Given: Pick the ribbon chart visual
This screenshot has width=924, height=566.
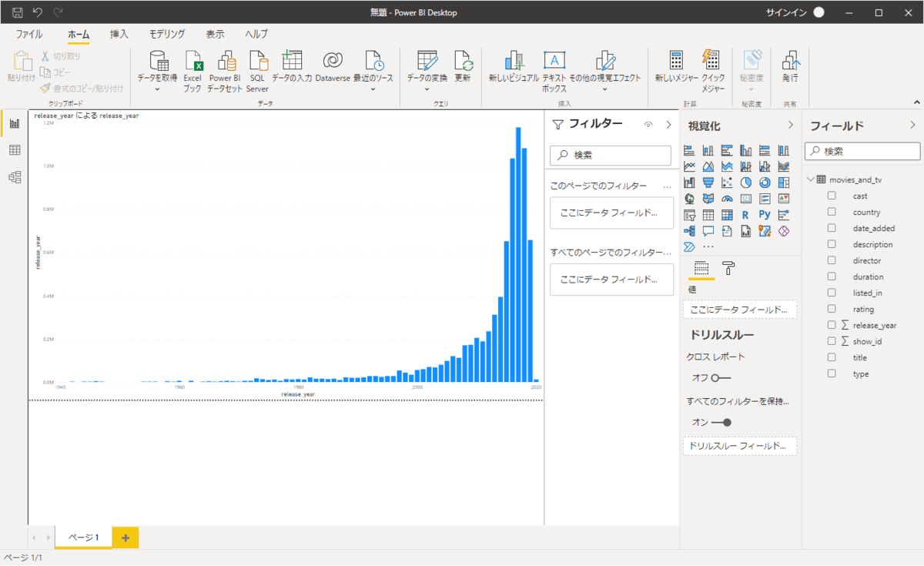Looking at the screenshot, I should [x=784, y=166].
